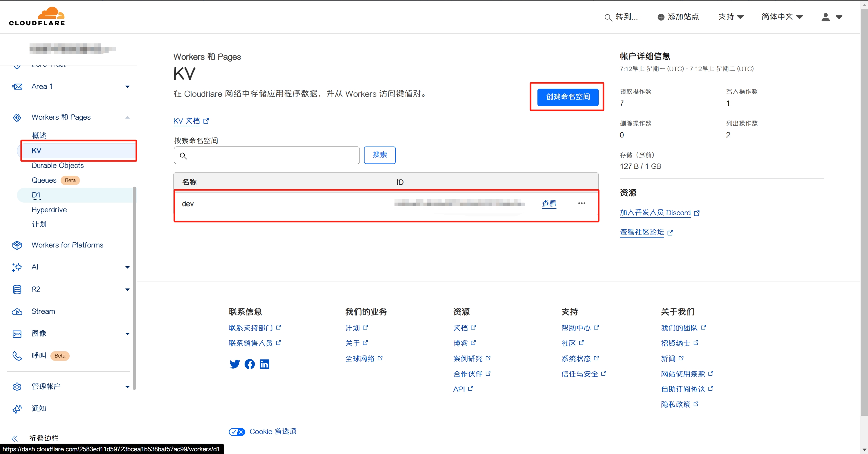Open Queues in the sidebar

44,180
